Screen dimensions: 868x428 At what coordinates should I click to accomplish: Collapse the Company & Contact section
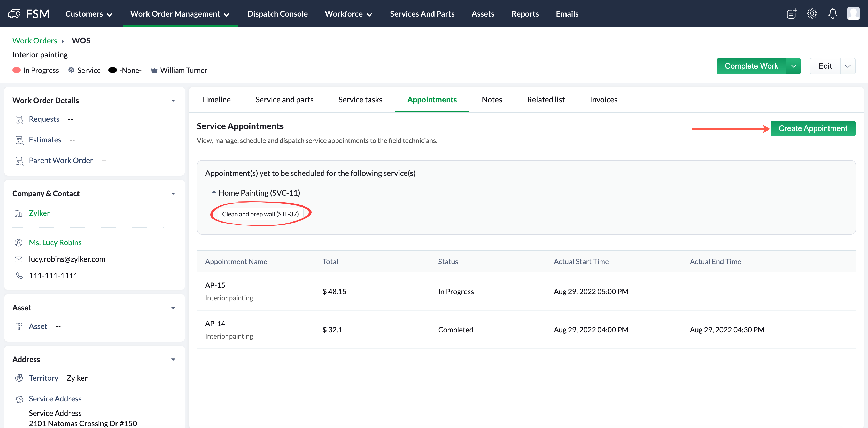173,193
